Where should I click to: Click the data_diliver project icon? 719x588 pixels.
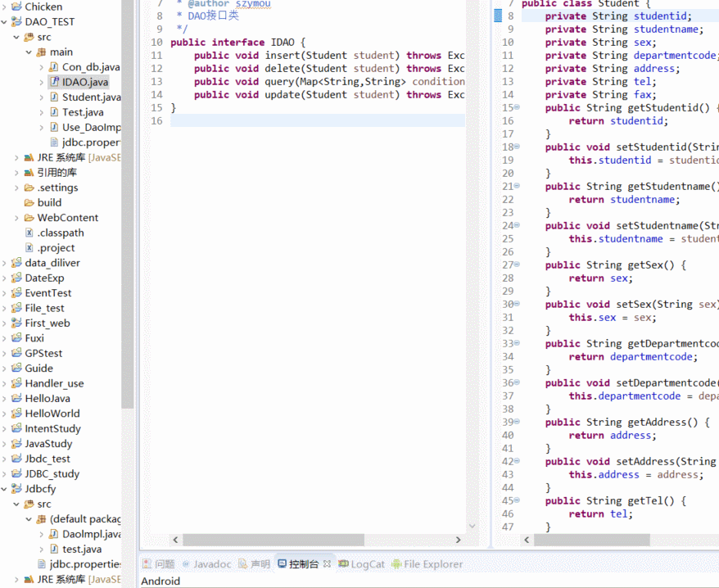(x=16, y=263)
